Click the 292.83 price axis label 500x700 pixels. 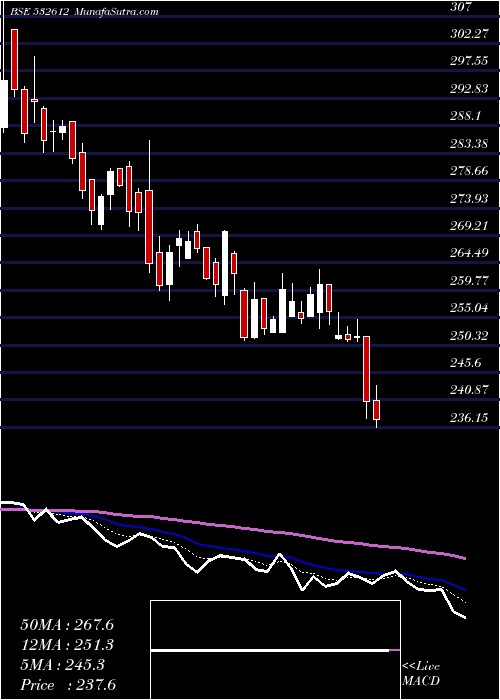[x=470, y=88]
